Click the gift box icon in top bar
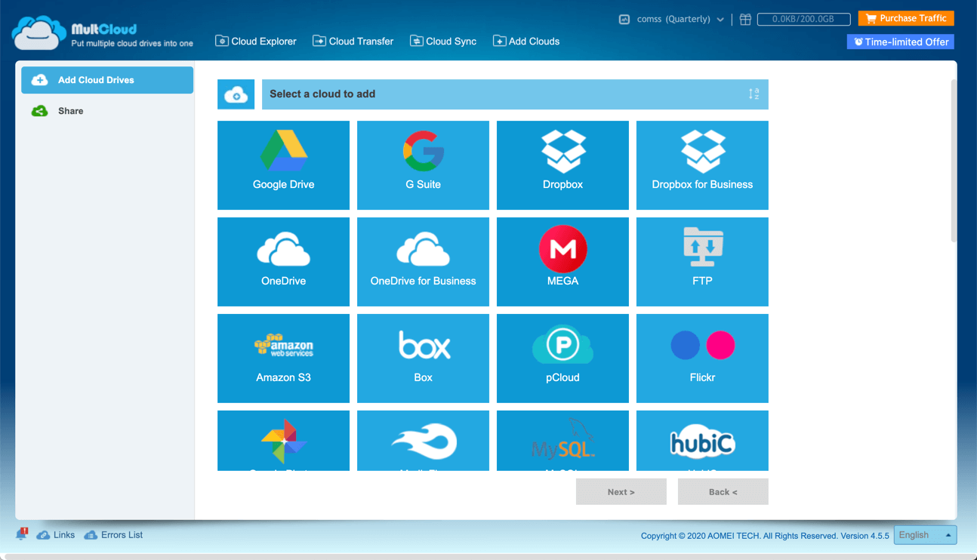 (x=745, y=19)
